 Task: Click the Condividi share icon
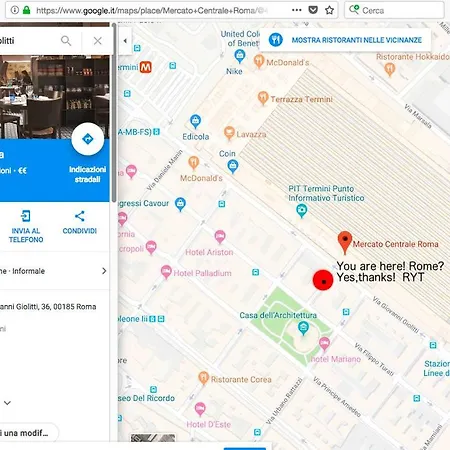pyautogui.click(x=80, y=216)
